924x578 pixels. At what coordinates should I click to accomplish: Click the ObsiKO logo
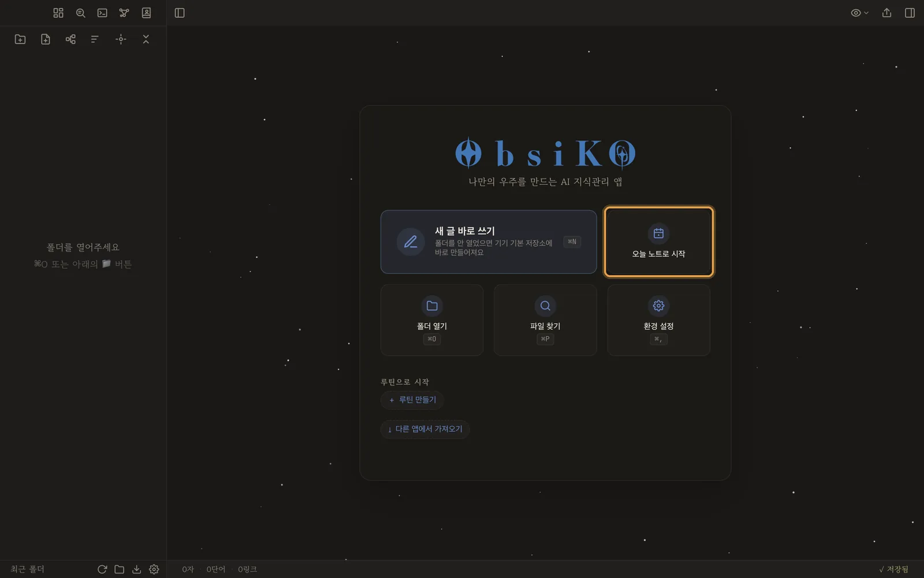(545, 153)
